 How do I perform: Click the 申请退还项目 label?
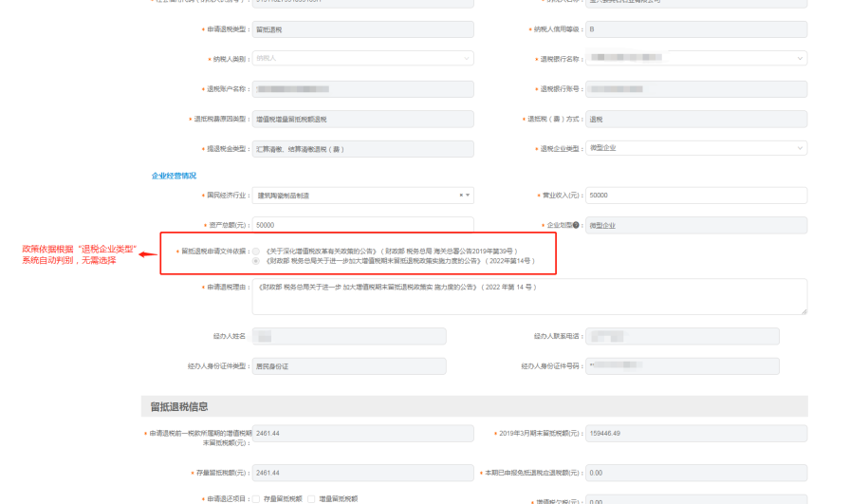point(226,499)
